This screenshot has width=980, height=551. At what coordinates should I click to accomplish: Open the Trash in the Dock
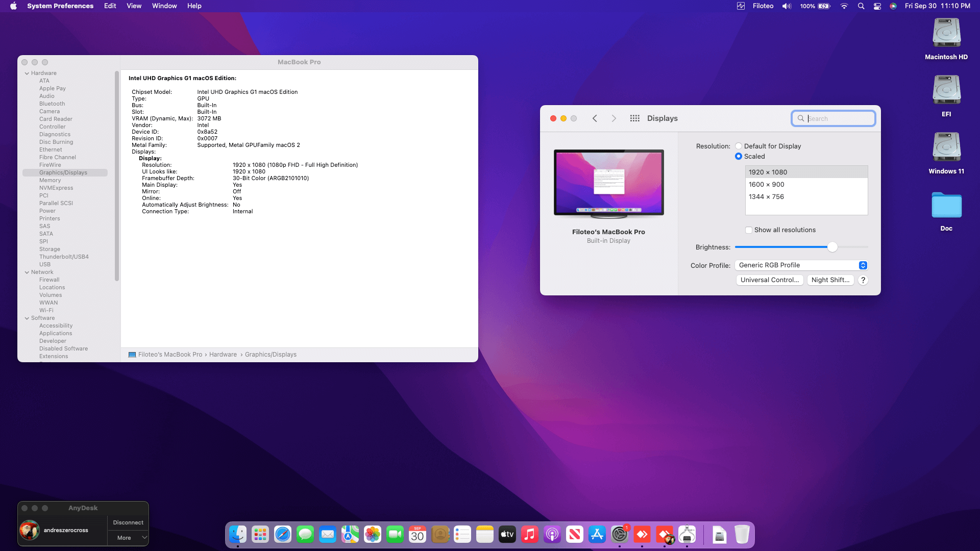[742, 534]
